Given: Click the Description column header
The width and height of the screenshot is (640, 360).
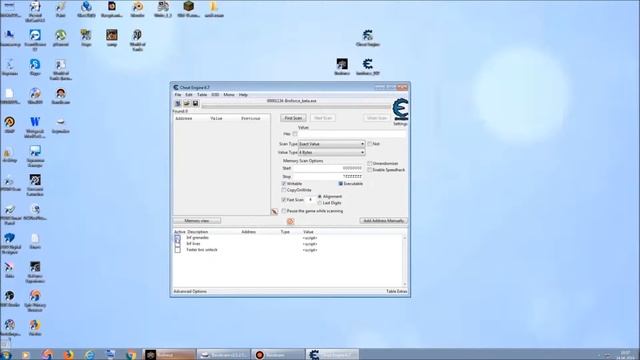Looking at the screenshot, I should click(198, 232).
